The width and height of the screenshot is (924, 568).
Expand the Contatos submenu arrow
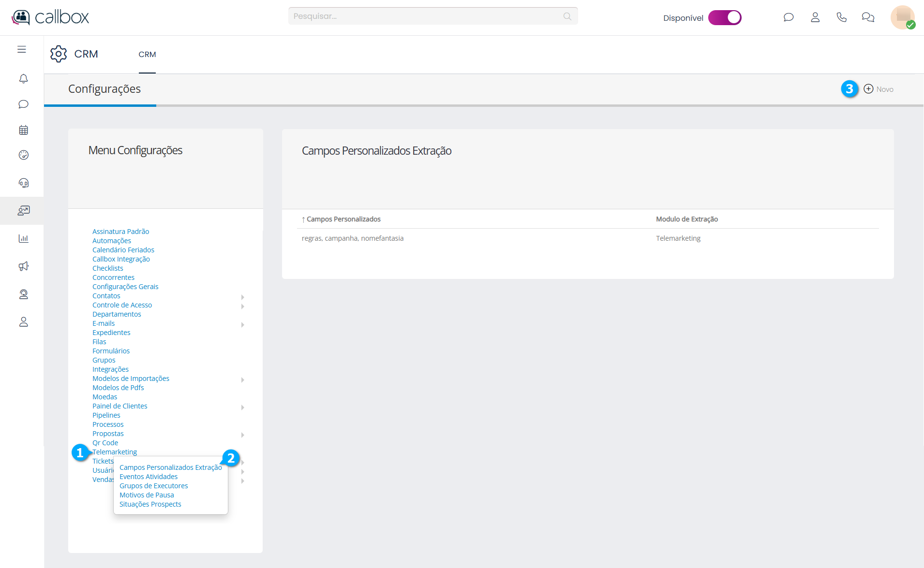[242, 297]
